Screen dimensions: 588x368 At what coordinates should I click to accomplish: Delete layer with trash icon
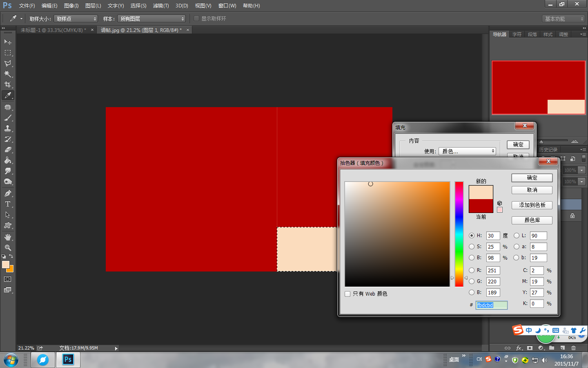(x=573, y=348)
